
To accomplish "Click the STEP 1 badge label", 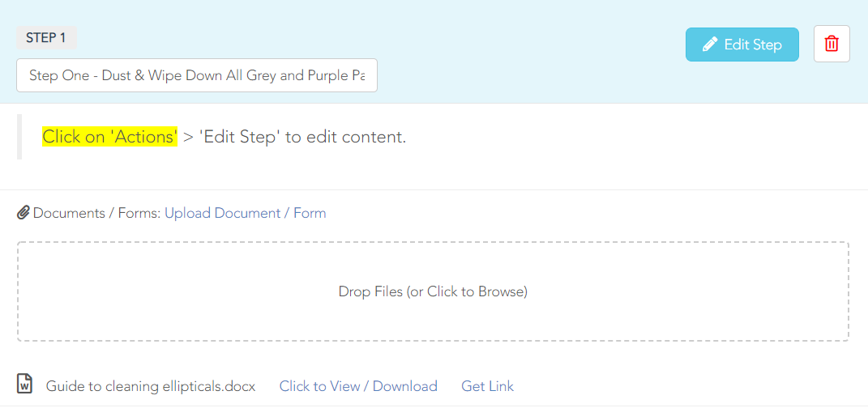I will coord(46,37).
